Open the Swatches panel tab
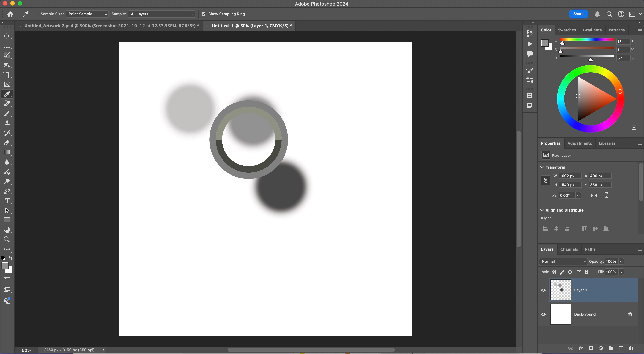Viewport: 644px width, 354px height. (567, 30)
